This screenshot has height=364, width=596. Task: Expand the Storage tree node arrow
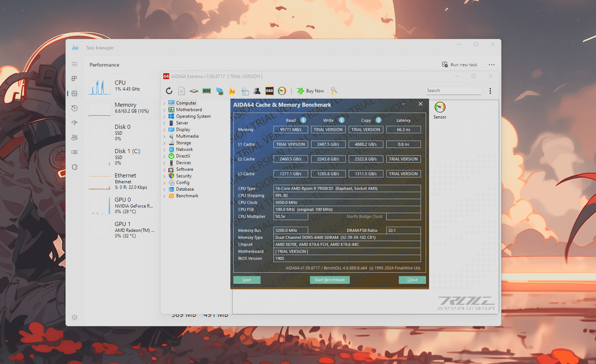point(164,143)
